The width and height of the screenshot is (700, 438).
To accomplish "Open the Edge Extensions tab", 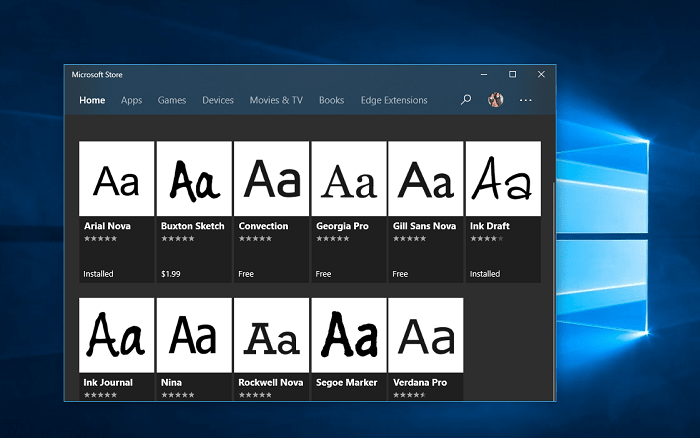I will pyautogui.click(x=394, y=100).
